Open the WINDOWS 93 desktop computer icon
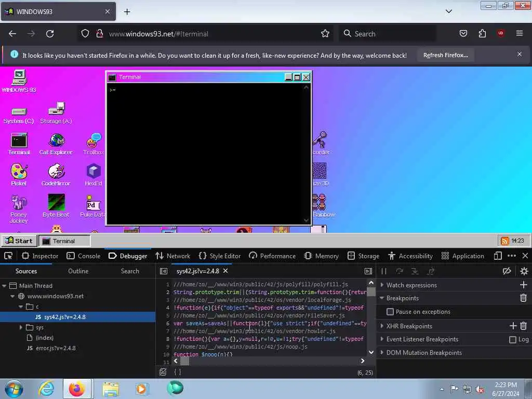The width and height of the screenshot is (532, 399). [x=19, y=81]
